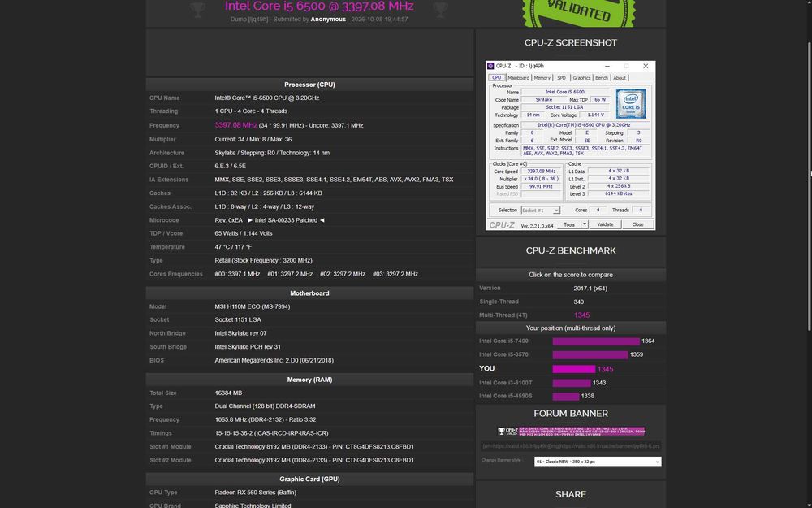Click the Graphic Card (GPU) section header

309,480
